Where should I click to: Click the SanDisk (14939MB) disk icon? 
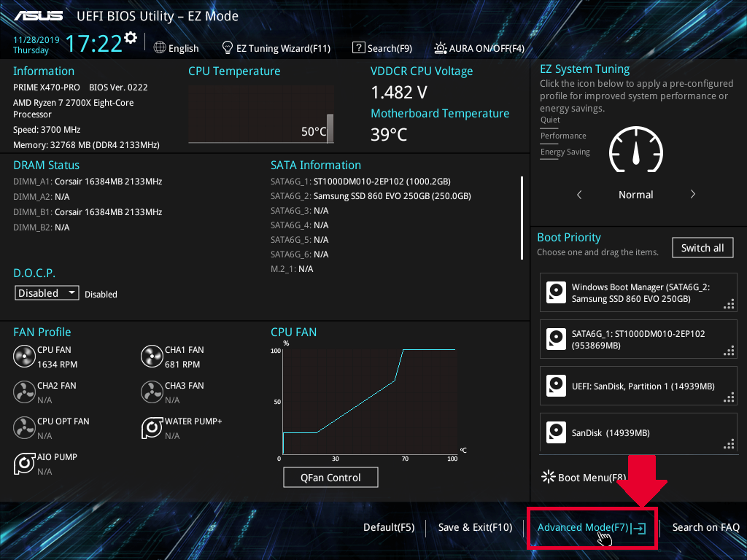(556, 432)
